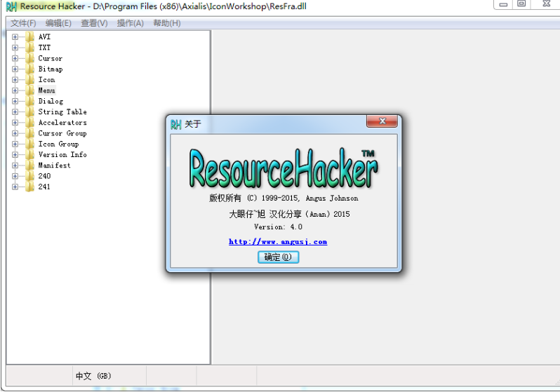Open the 帮助(H) menu
The height and width of the screenshot is (392, 560).
(x=166, y=23)
